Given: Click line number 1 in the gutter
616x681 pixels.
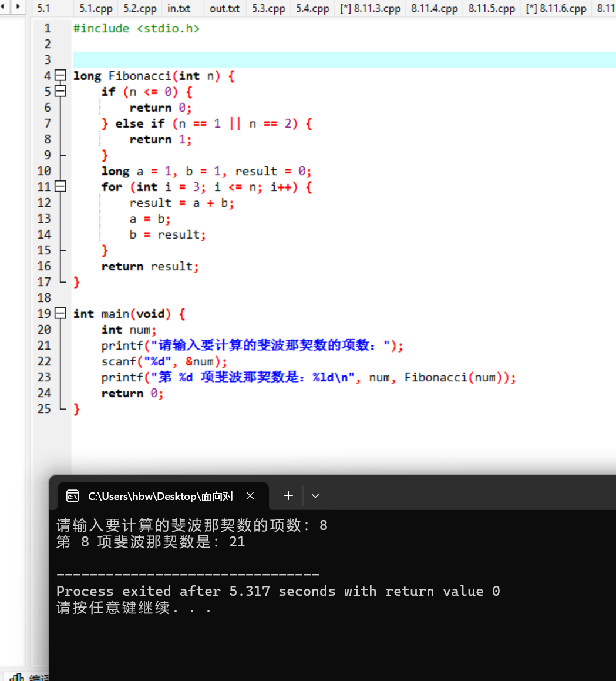Looking at the screenshot, I should tap(48, 28).
